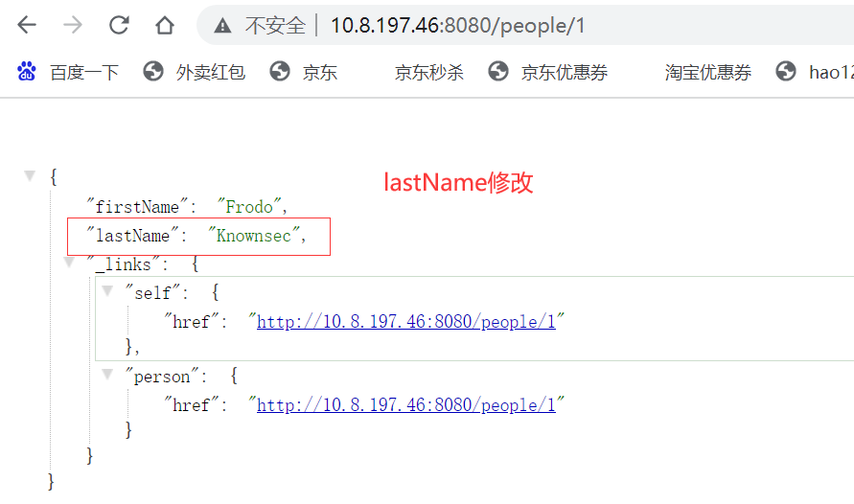Open the 淘宝优惠券 bookmark

click(x=708, y=72)
